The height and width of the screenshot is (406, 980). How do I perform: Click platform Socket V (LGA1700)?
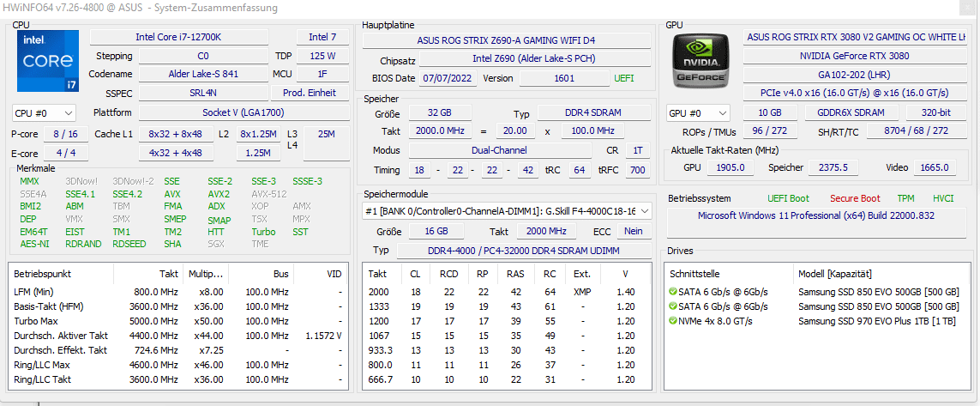tap(243, 112)
